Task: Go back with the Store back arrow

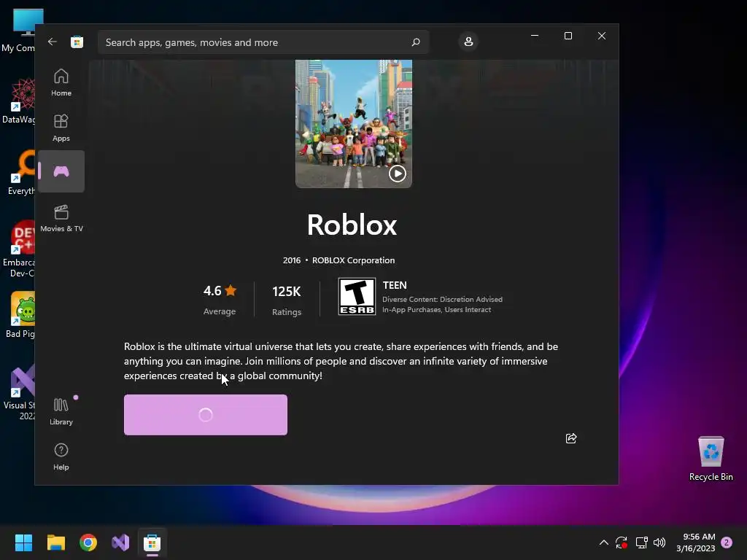Action: (x=53, y=42)
